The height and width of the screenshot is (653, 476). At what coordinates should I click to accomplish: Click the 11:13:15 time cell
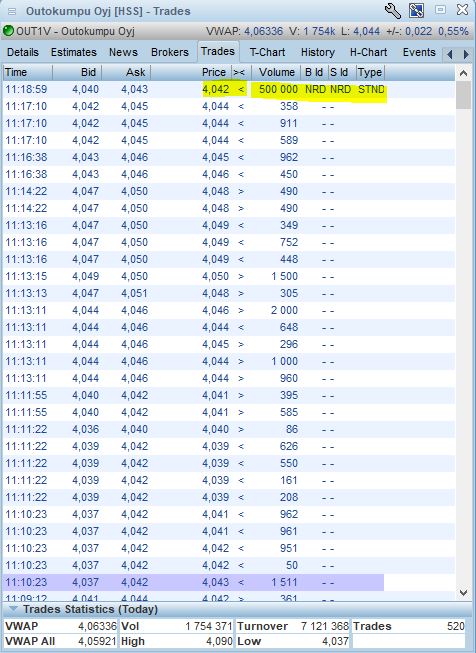click(26, 276)
